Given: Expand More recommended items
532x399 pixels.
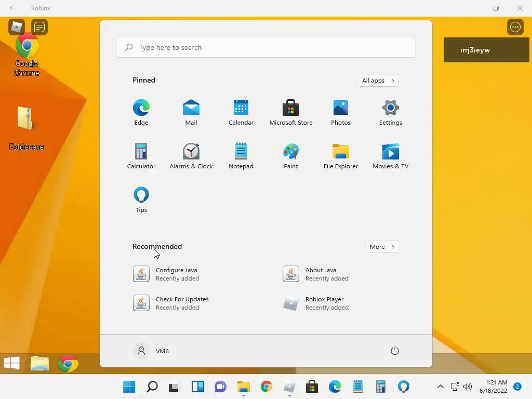Looking at the screenshot, I should click(382, 247).
